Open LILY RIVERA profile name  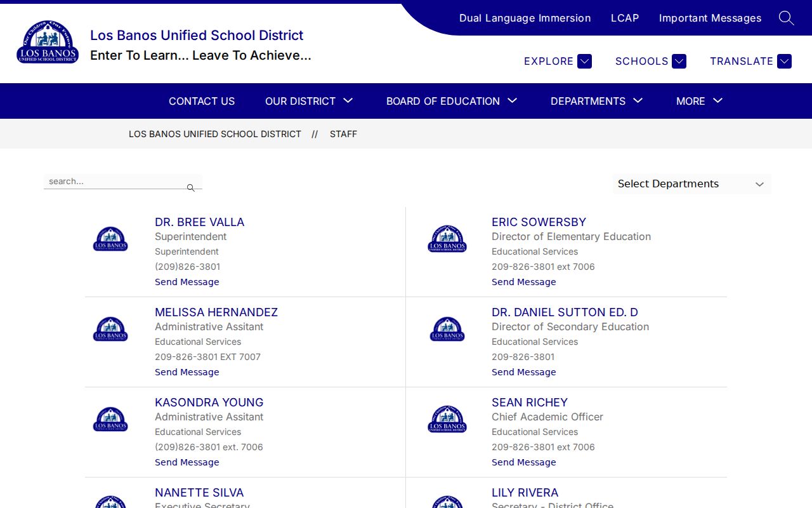pos(525,493)
